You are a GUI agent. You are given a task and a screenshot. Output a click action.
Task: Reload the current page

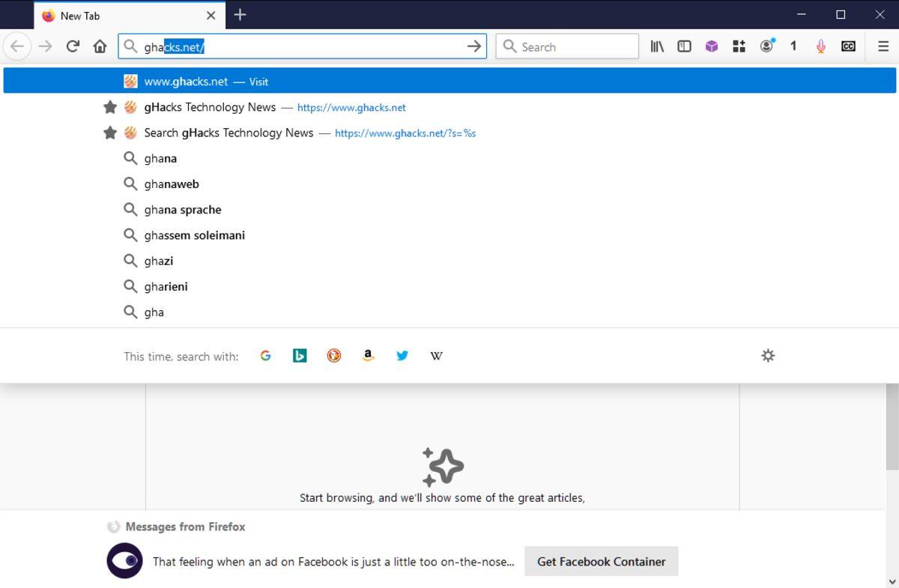click(73, 46)
